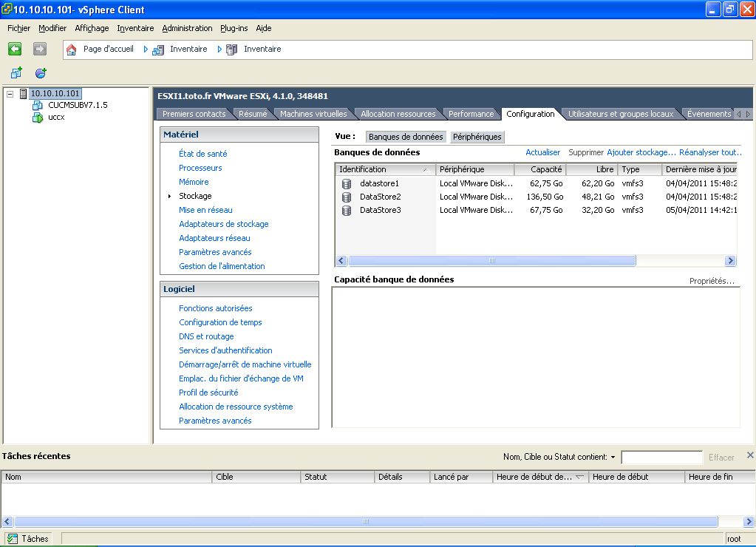Viewport: 756px width, 547px height.
Task: Click the sort arrow on Heure de début de... column
Action: (x=579, y=477)
